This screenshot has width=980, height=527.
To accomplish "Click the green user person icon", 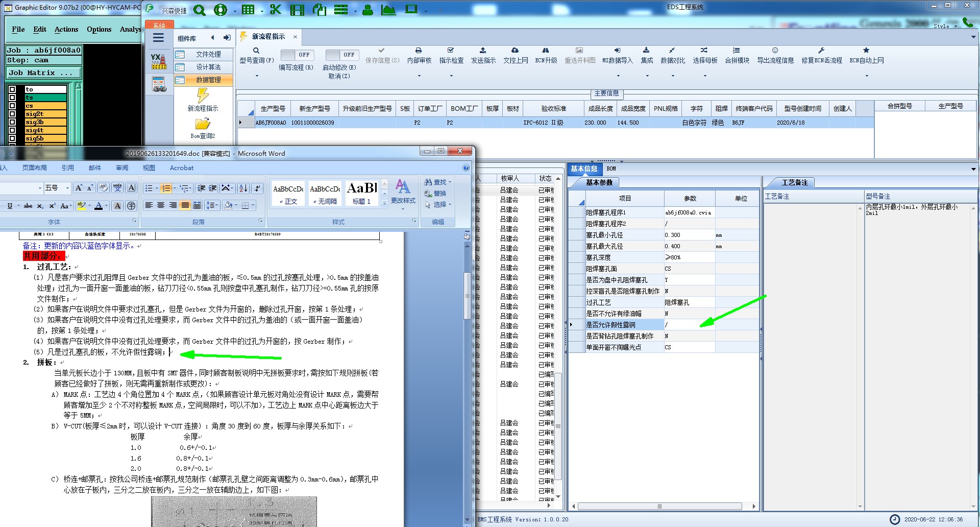I will click(x=367, y=10).
